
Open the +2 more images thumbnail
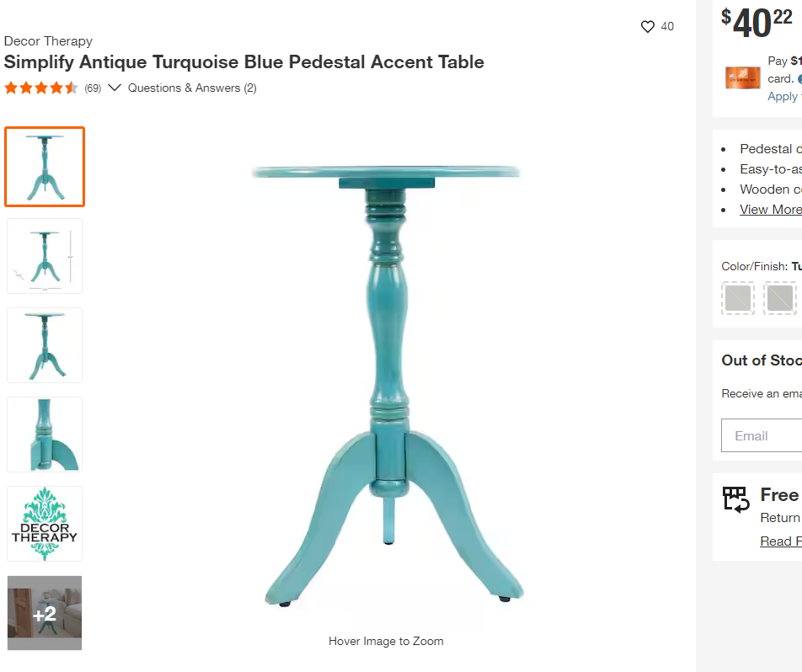[45, 613]
